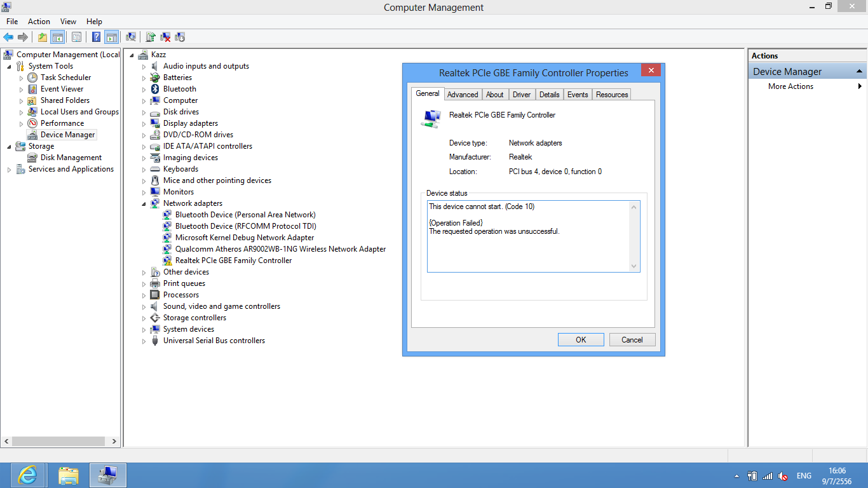Click the Up One Level folder icon
Screen dimensions: 868x488
pyautogui.click(x=42, y=37)
